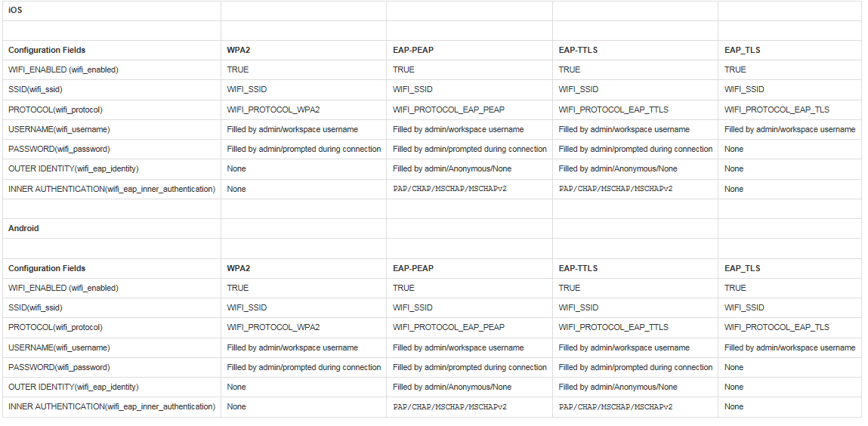Select the iOS table EAP-PEAP column header
The height and width of the screenshot is (426, 868).
click(469, 51)
